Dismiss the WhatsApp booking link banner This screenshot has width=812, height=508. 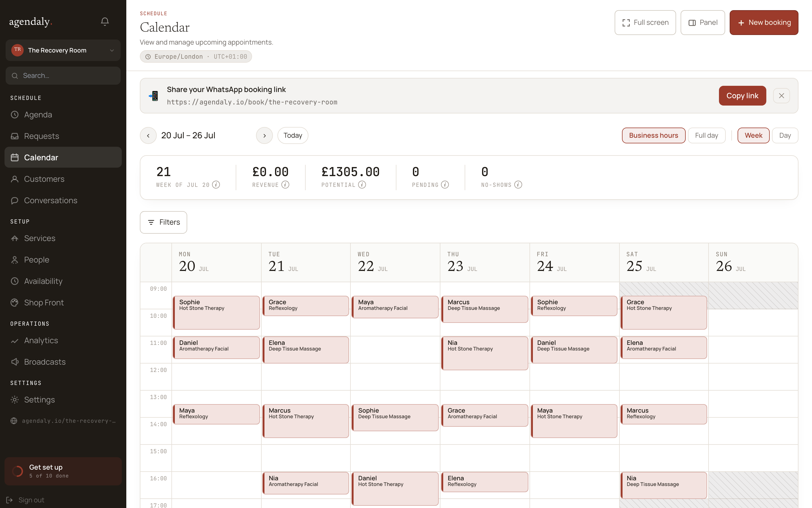coord(782,96)
